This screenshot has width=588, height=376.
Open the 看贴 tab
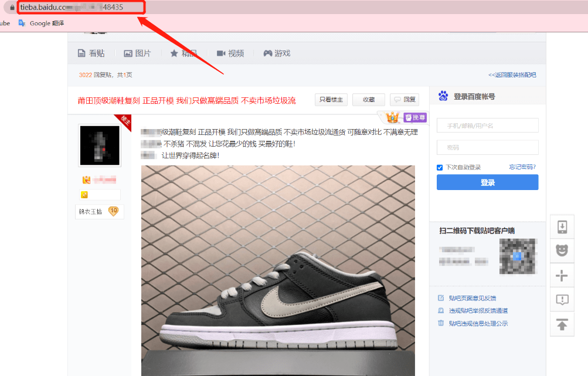point(91,53)
